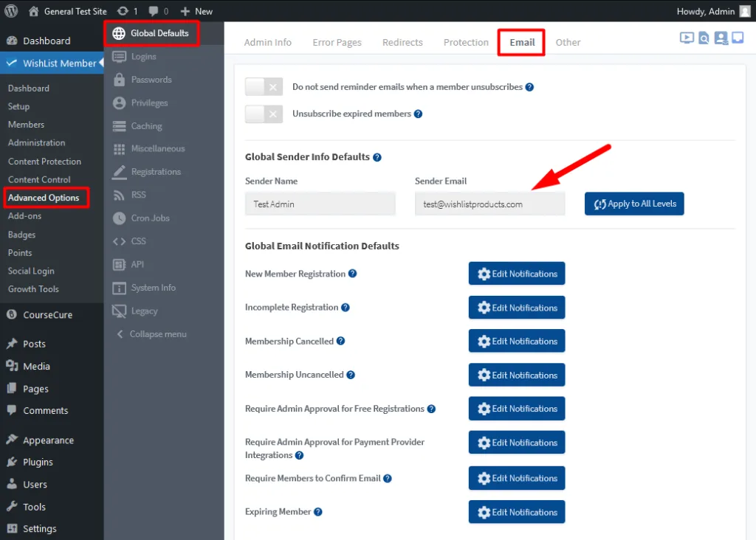
Task: Switch to the Admin Info tab
Action: 267,42
